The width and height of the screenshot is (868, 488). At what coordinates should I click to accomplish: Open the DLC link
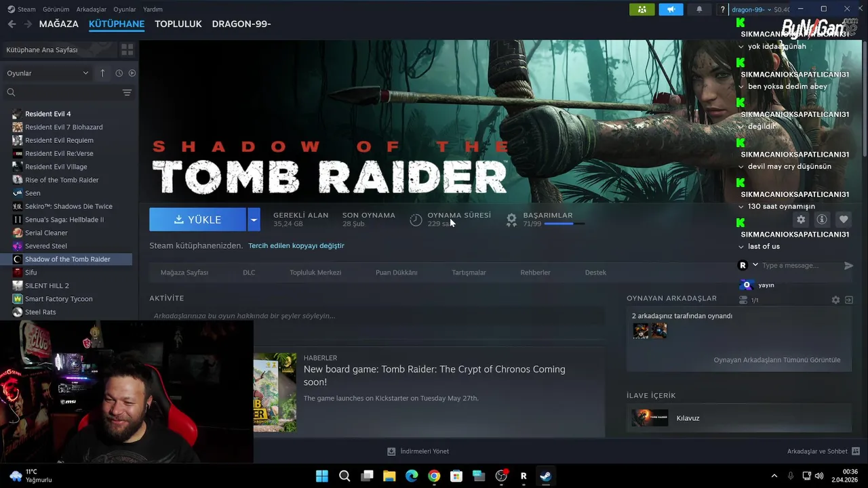[x=249, y=272]
